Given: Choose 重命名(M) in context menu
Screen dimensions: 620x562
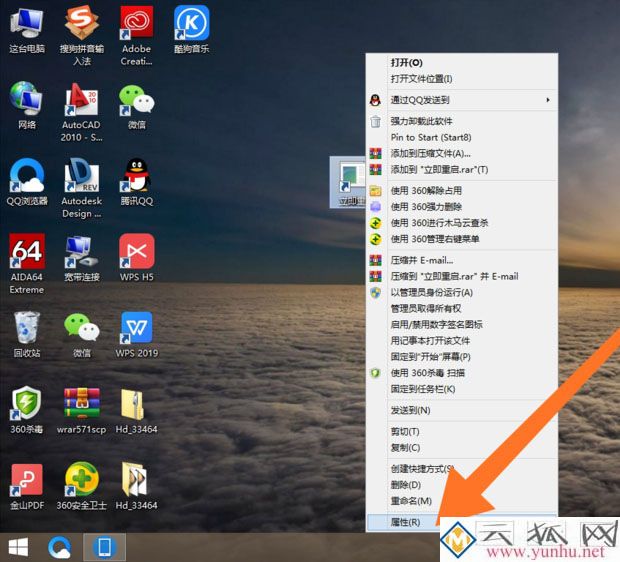Looking at the screenshot, I should point(462,501).
